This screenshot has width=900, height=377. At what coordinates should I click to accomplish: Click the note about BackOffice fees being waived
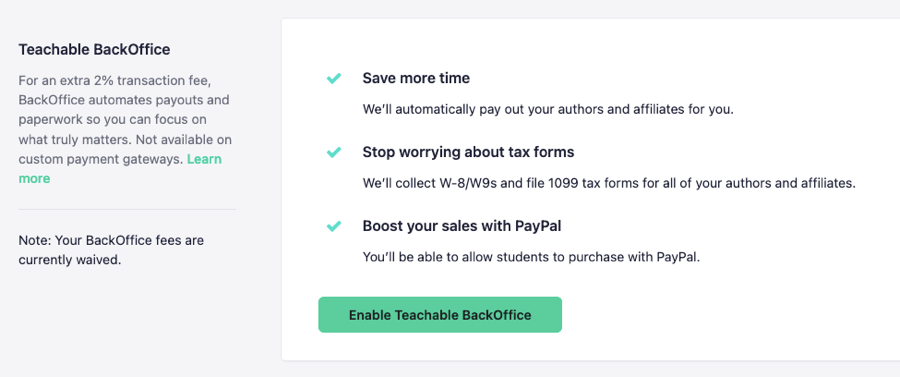coord(111,250)
